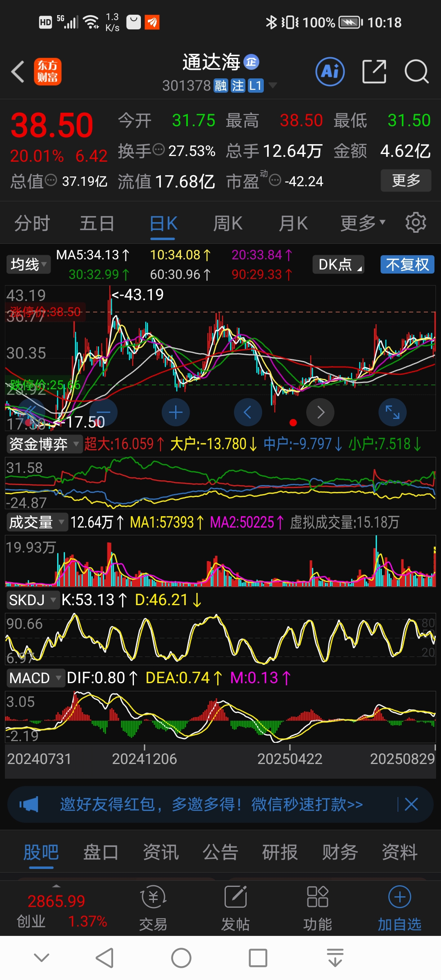Tap the 市盈 info smiley icon

coord(275,180)
